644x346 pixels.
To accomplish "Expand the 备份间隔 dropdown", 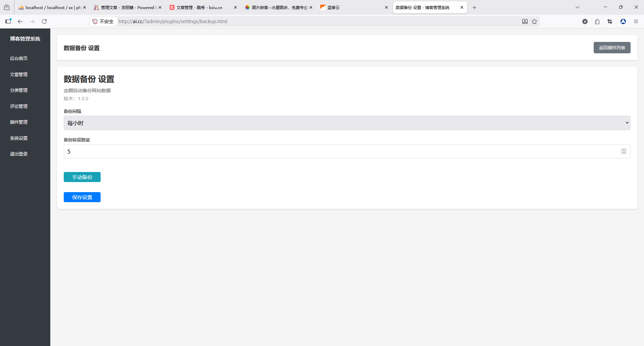I will coord(347,123).
